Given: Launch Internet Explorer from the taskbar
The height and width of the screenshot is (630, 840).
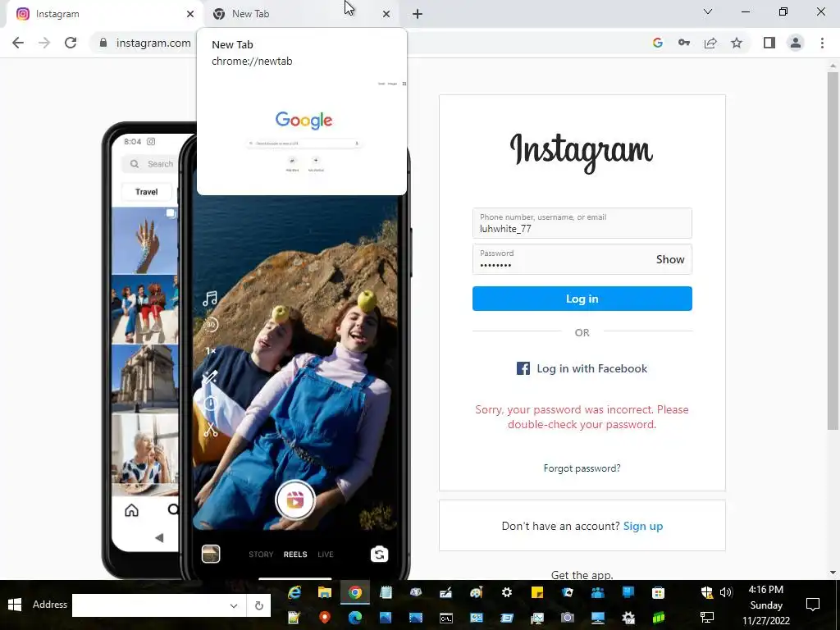Looking at the screenshot, I should point(294,592).
